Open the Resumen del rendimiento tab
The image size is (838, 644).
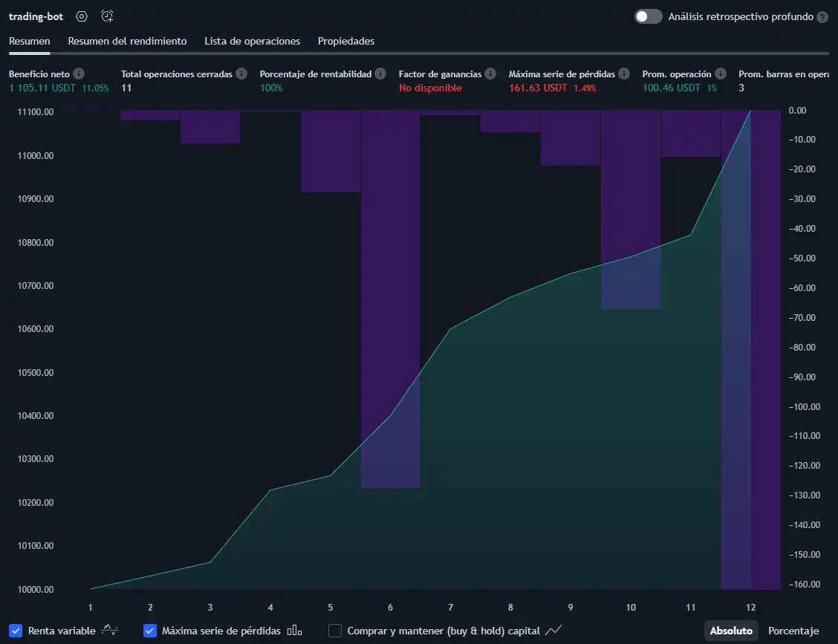pos(127,41)
